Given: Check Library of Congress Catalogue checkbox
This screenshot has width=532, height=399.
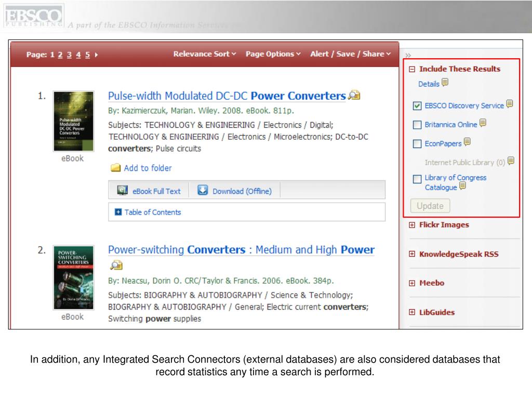Looking at the screenshot, I should click(417, 179).
